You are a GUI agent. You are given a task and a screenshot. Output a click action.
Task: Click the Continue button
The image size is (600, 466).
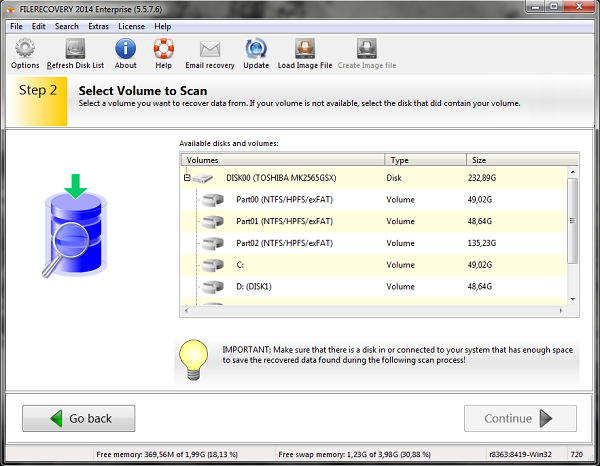click(x=520, y=419)
